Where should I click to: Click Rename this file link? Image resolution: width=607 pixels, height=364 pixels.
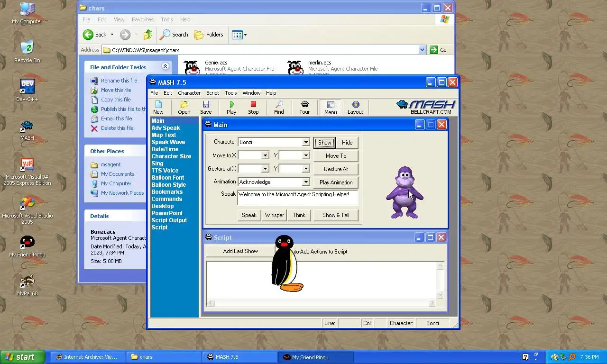pyautogui.click(x=119, y=81)
